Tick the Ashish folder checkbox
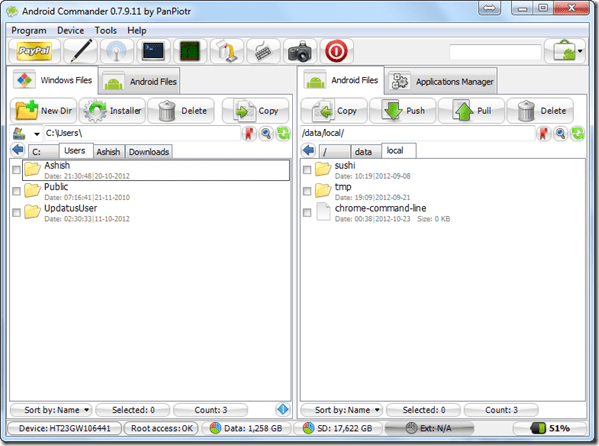599x446 pixels. click(16, 170)
